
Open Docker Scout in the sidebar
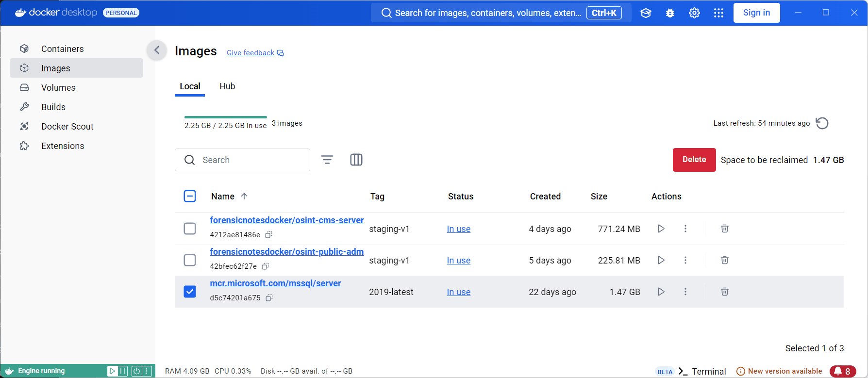pos(76,126)
